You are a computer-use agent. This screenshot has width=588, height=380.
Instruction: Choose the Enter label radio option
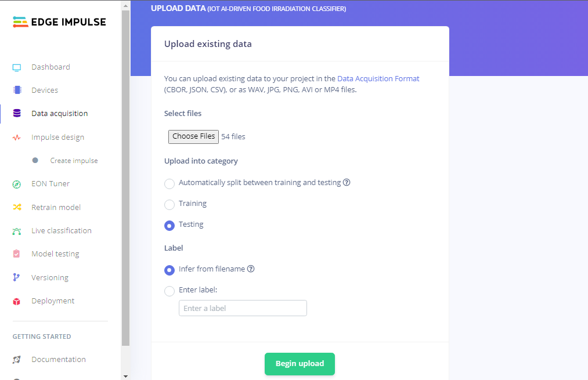pyautogui.click(x=169, y=291)
